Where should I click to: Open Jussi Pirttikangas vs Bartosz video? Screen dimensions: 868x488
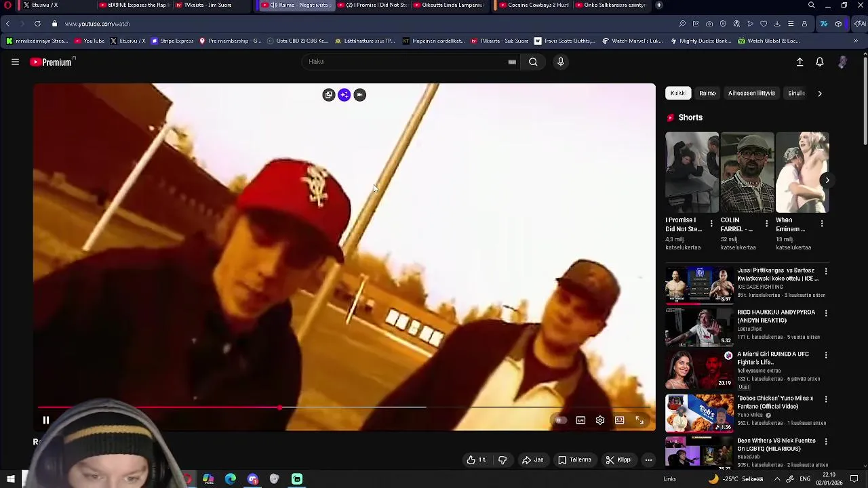[x=699, y=285]
